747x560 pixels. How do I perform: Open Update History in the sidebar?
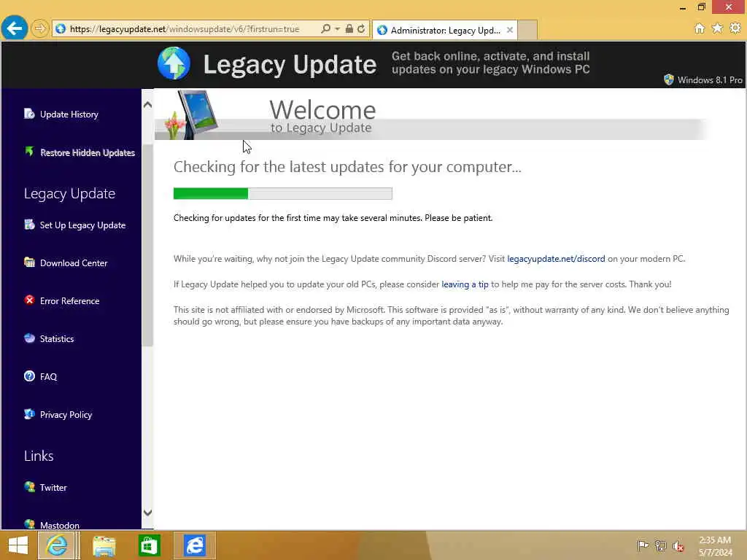coord(69,114)
